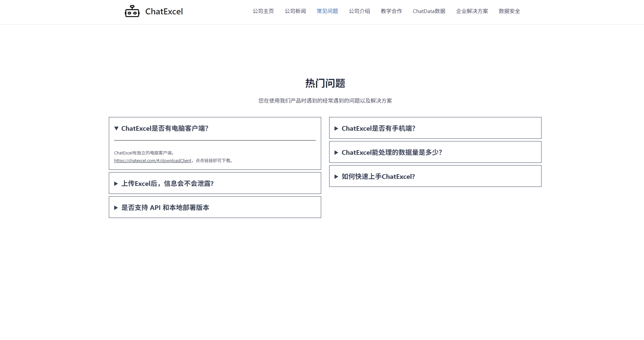Click the downloadClient download link
644x340 pixels.
[153, 160]
